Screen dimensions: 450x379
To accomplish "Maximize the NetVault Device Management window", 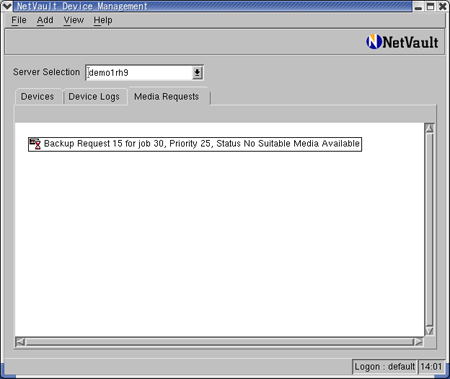I will point(431,6).
